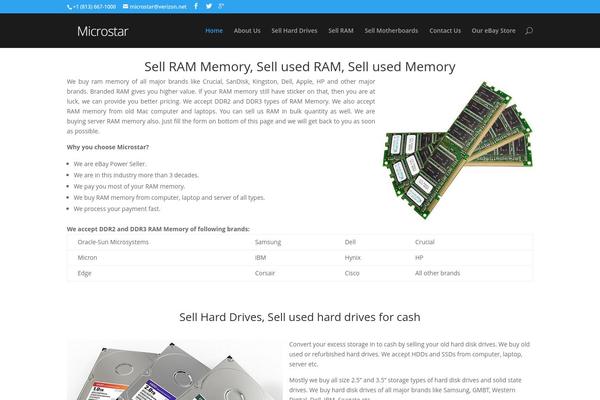Screen dimensions: 600x400
Task: Open the Twitter icon link
Action: click(x=209, y=6)
